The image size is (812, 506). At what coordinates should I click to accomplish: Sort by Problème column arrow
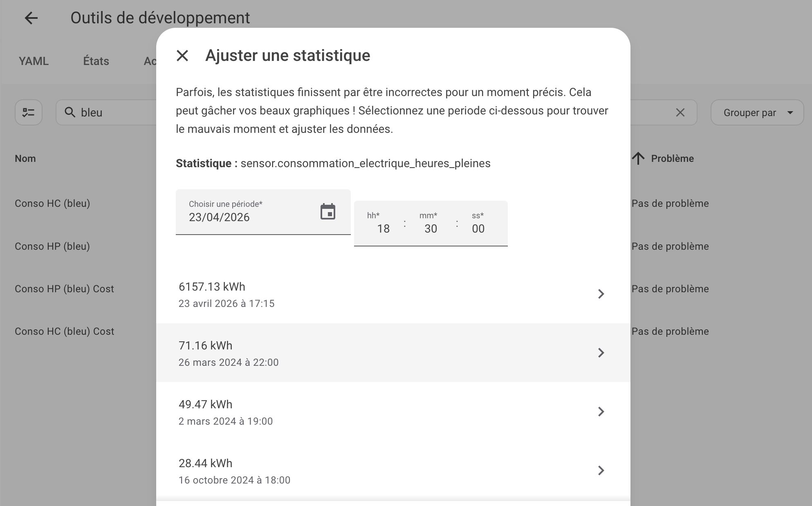tap(638, 159)
